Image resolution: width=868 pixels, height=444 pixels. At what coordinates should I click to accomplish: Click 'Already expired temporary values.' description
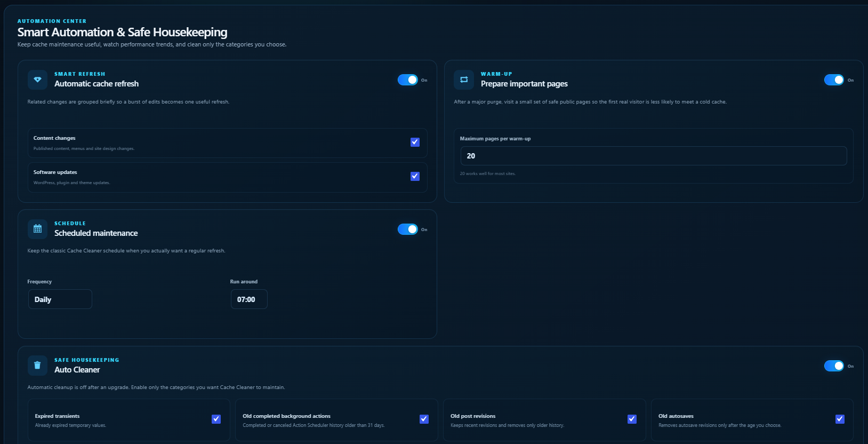pyautogui.click(x=71, y=425)
